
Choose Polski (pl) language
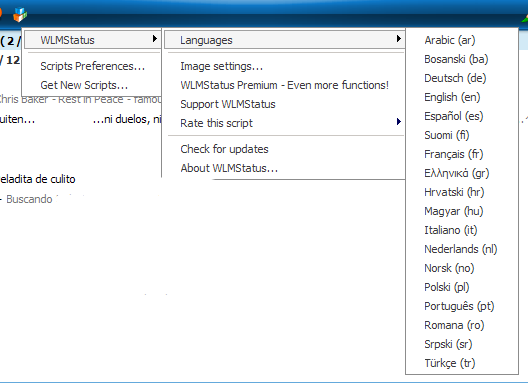tap(462, 287)
